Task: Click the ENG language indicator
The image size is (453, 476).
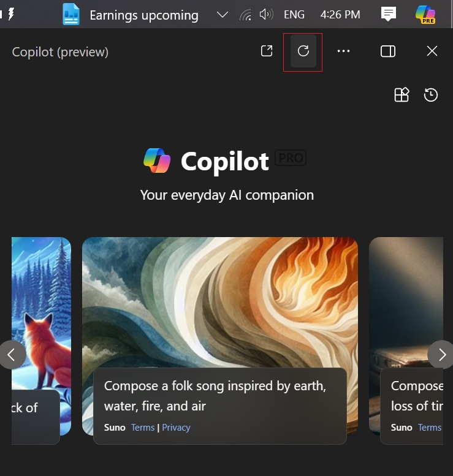Action: pos(294,14)
